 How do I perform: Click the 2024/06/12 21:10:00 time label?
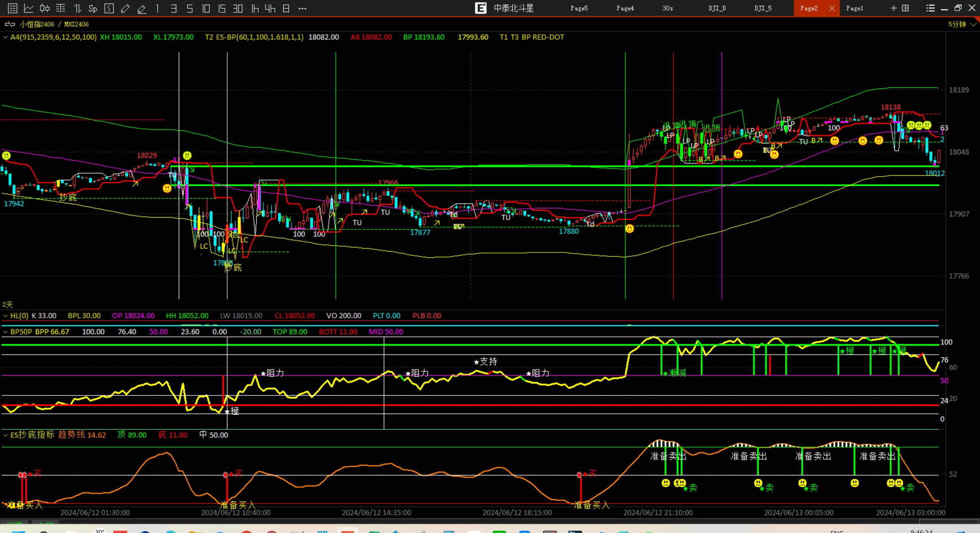point(658,512)
